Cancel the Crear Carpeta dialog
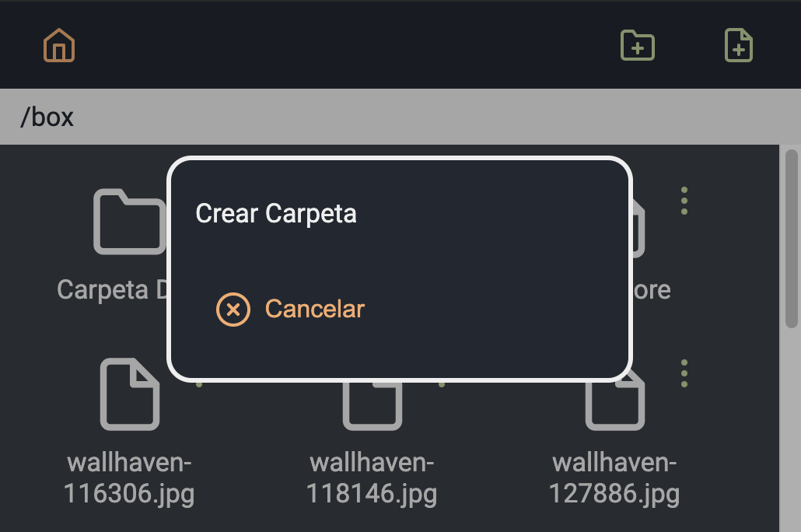Image resolution: width=801 pixels, height=532 pixels. (x=290, y=310)
